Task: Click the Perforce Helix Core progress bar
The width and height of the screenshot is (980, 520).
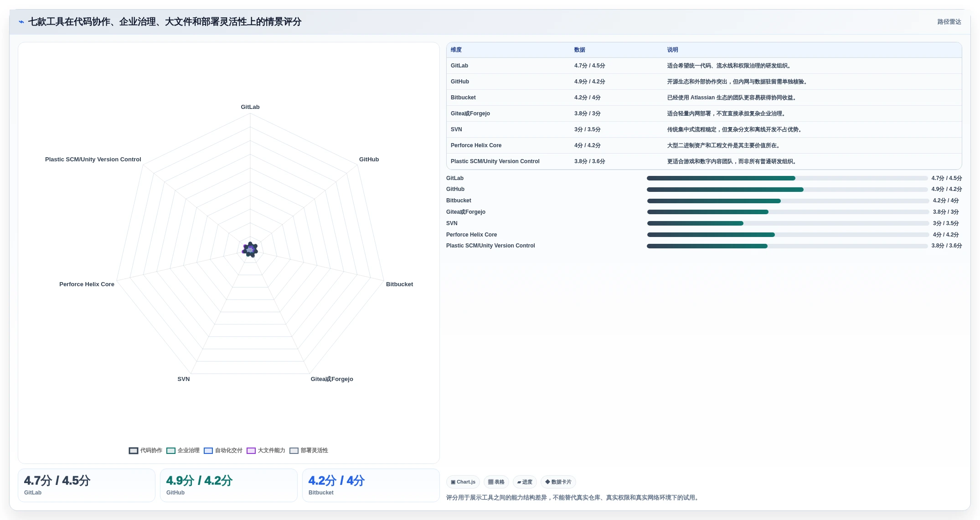Action: [788, 235]
